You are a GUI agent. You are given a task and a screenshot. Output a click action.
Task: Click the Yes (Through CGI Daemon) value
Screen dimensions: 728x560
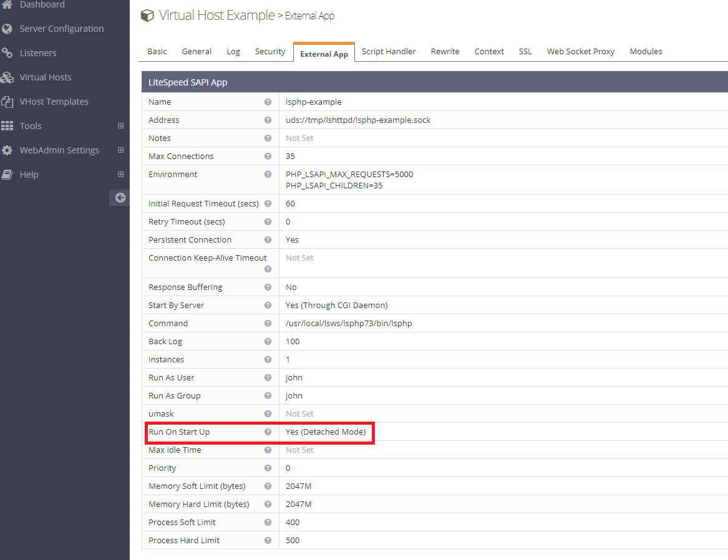pos(337,306)
